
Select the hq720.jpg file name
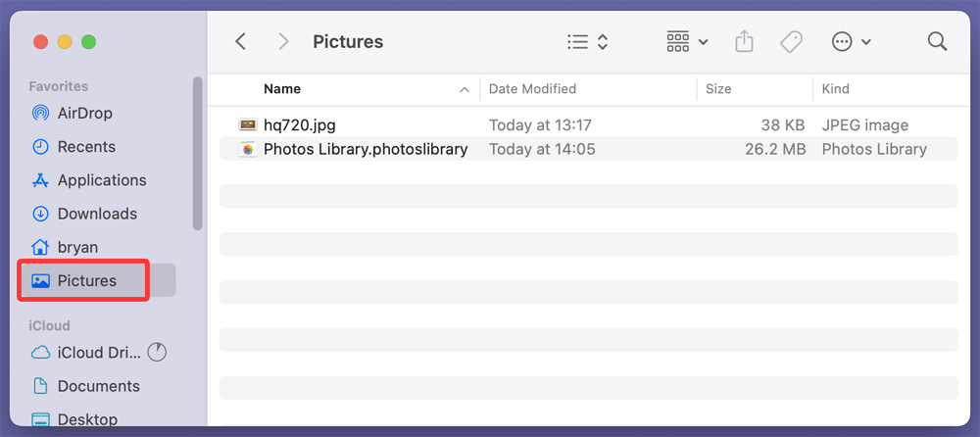[299, 125]
